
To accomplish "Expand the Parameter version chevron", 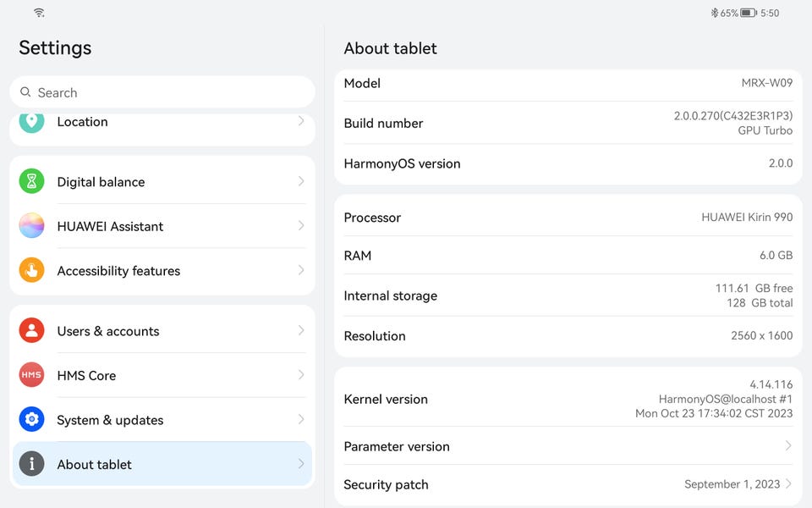I will (x=787, y=446).
